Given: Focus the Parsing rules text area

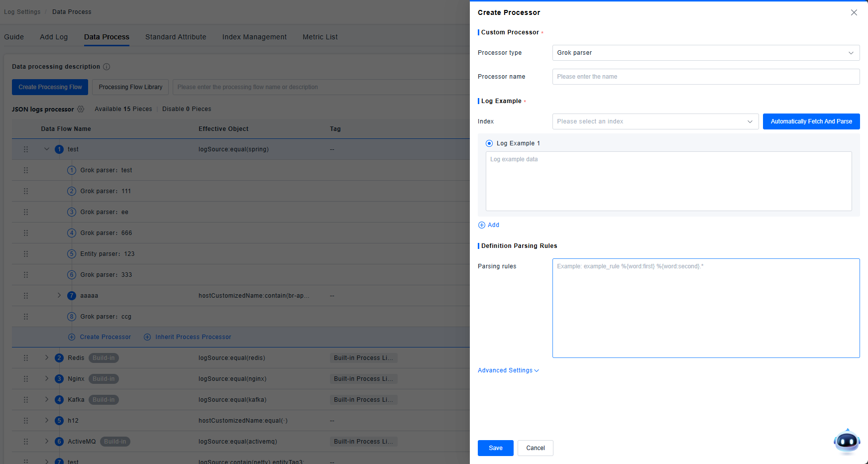Looking at the screenshot, I should coord(705,308).
